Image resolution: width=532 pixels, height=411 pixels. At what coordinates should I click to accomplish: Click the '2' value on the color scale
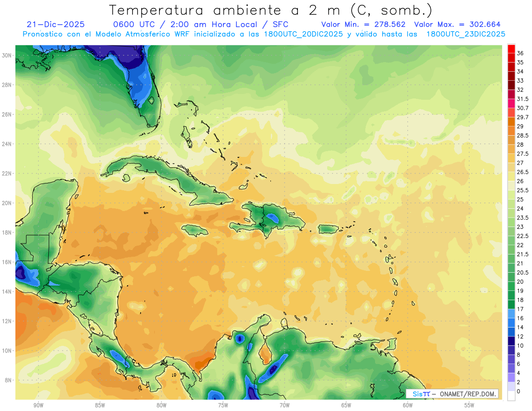point(519,382)
